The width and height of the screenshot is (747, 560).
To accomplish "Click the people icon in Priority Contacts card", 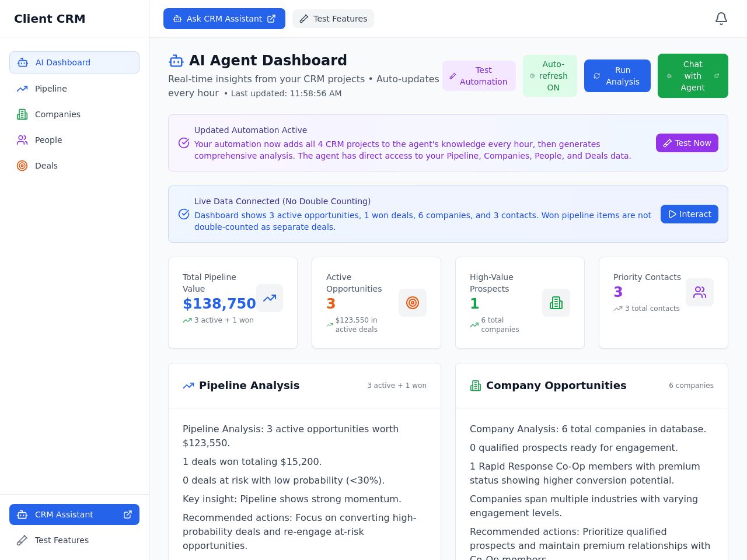I will click(700, 292).
